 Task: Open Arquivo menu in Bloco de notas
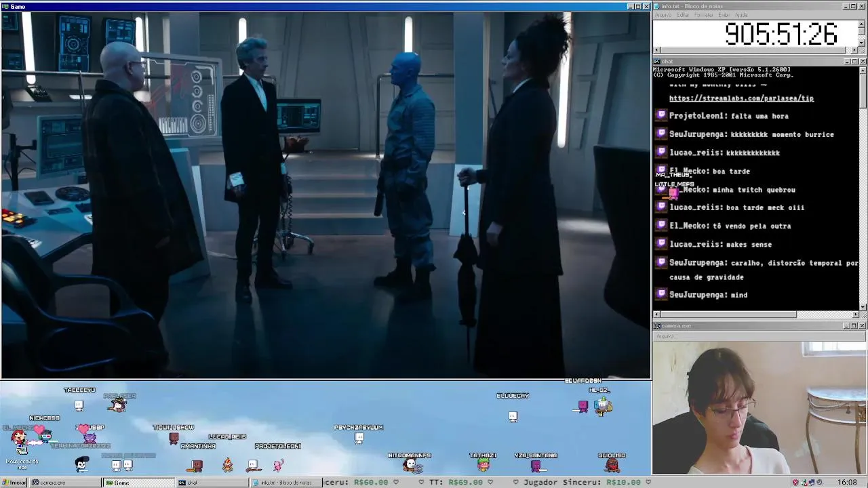point(663,15)
